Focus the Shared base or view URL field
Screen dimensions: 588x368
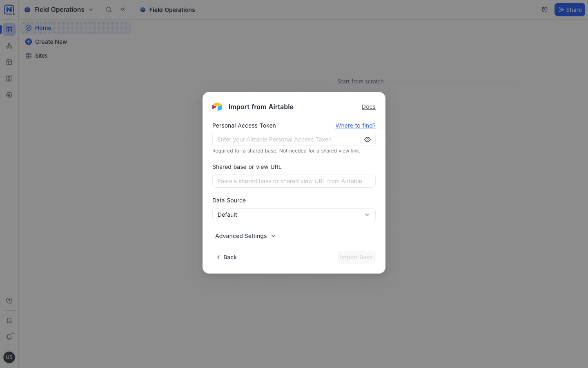(294, 181)
